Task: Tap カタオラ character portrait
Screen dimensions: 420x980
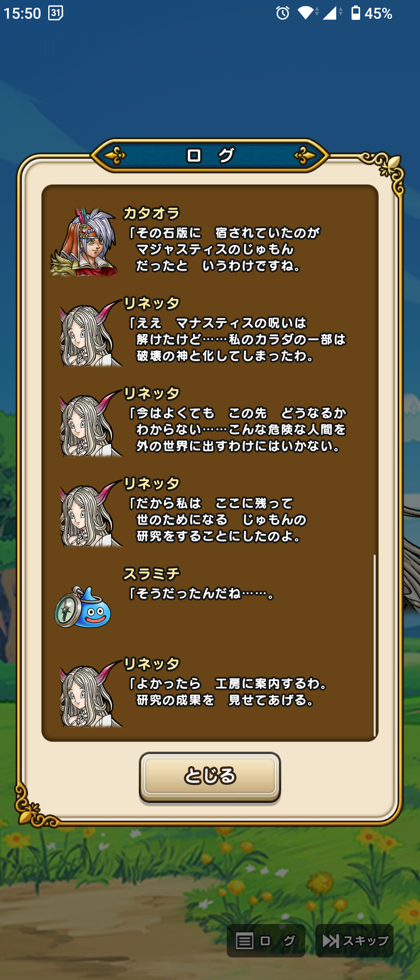Action: pyautogui.click(x=83, y=241)
